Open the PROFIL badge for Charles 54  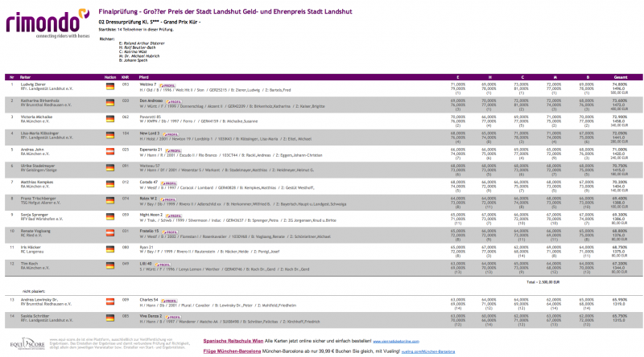click(169, 301)
